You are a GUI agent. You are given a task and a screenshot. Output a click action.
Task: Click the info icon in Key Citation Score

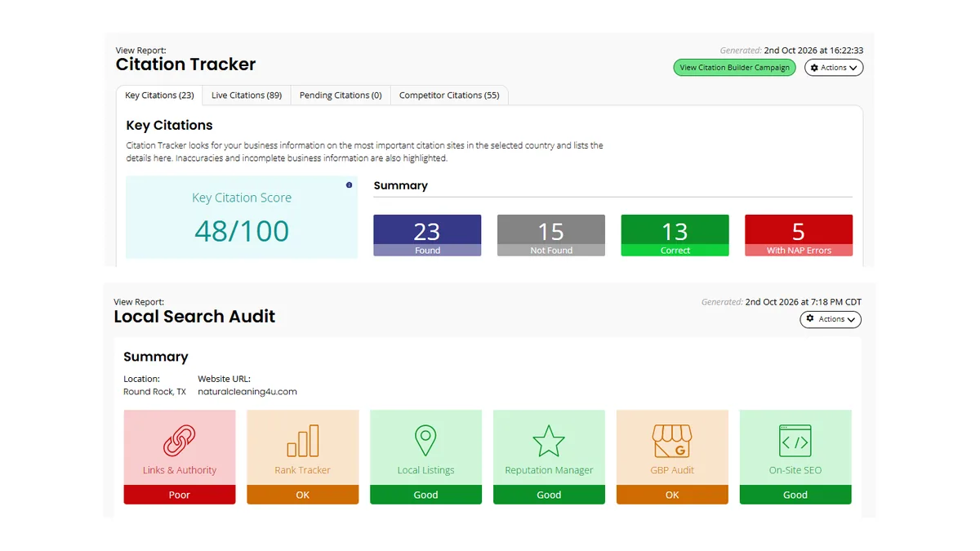(349, 185)
